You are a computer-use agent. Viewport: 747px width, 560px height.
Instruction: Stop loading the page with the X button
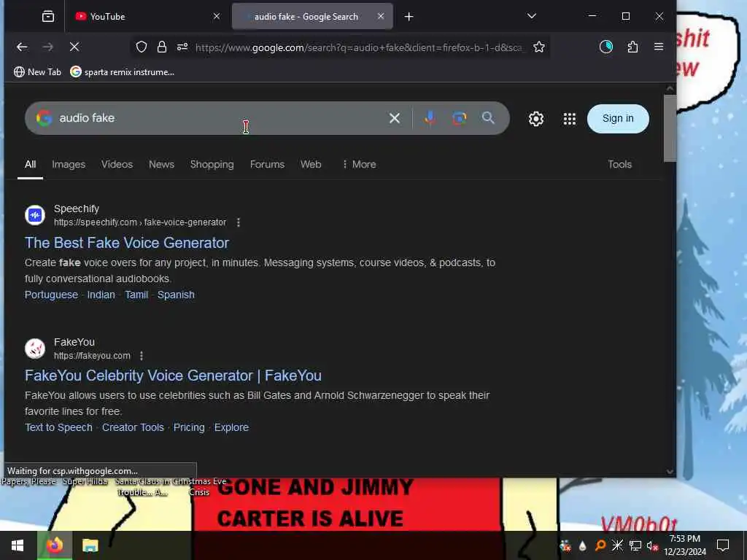(74, 47)
